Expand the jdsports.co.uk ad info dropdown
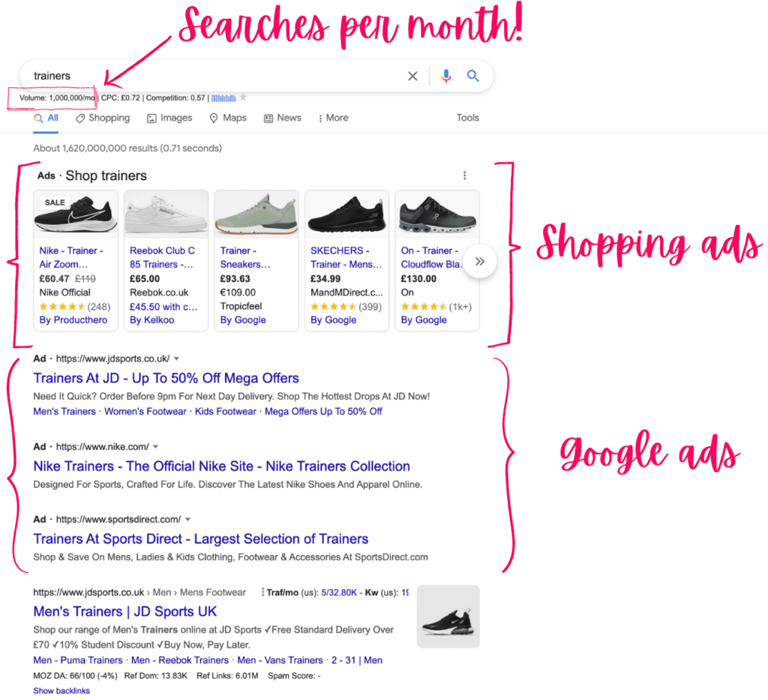The image size is (768, 700). pyautogui.click(x=176, y=359)
